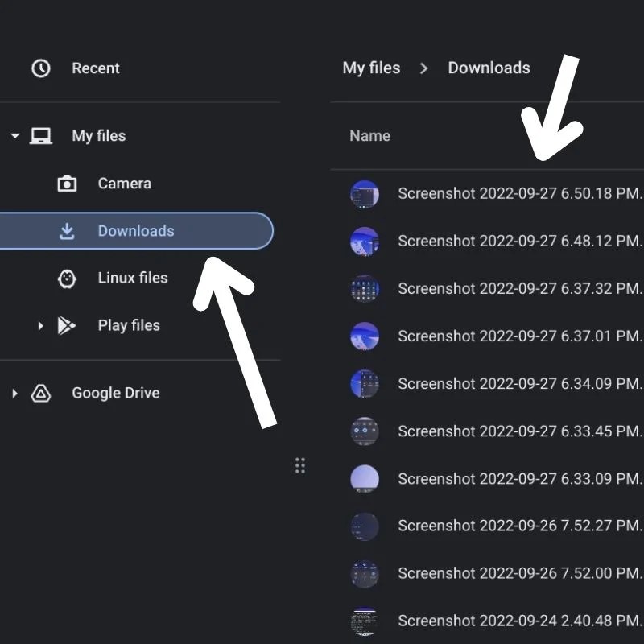Click the drag handle dots between panels
The width and height of the screenshot is (644, 644).
[300, 465]
